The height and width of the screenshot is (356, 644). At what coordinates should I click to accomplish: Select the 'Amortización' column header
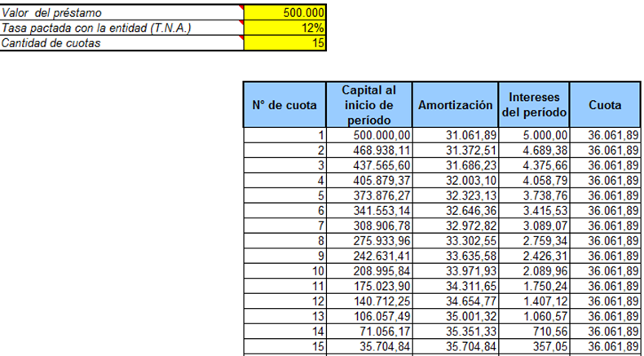(x=455, y=105)
